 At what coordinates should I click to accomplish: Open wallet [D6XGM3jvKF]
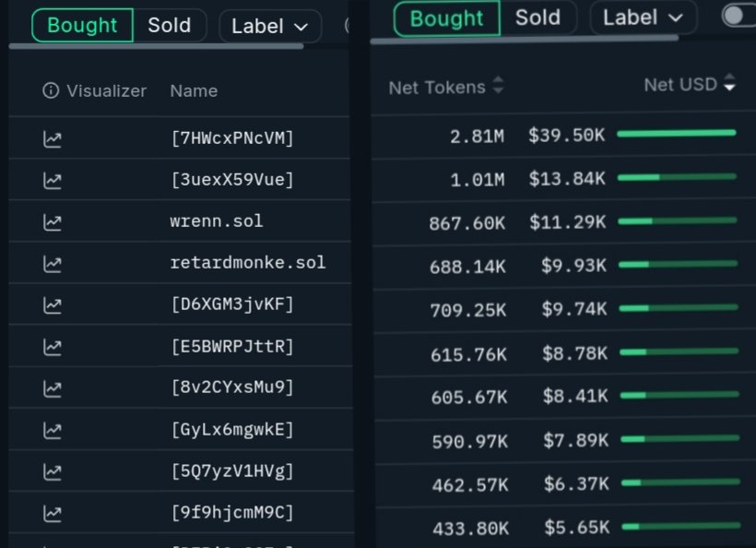(x=232, y=304)
